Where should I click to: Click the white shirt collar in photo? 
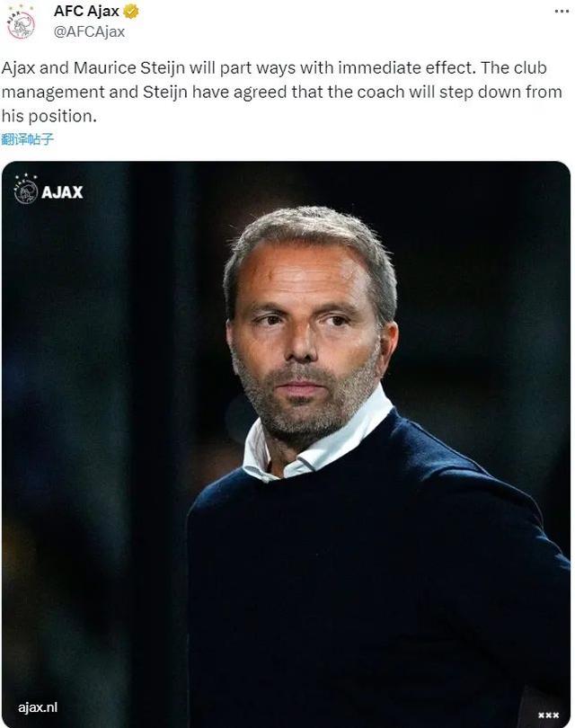tap(315, 441)
